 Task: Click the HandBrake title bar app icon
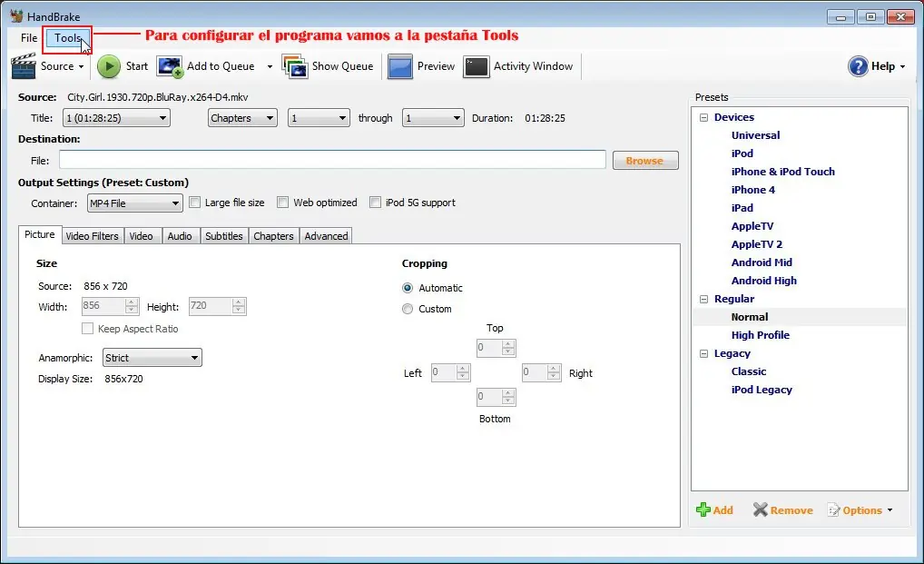pyautogui.click(x=16, y=16)
